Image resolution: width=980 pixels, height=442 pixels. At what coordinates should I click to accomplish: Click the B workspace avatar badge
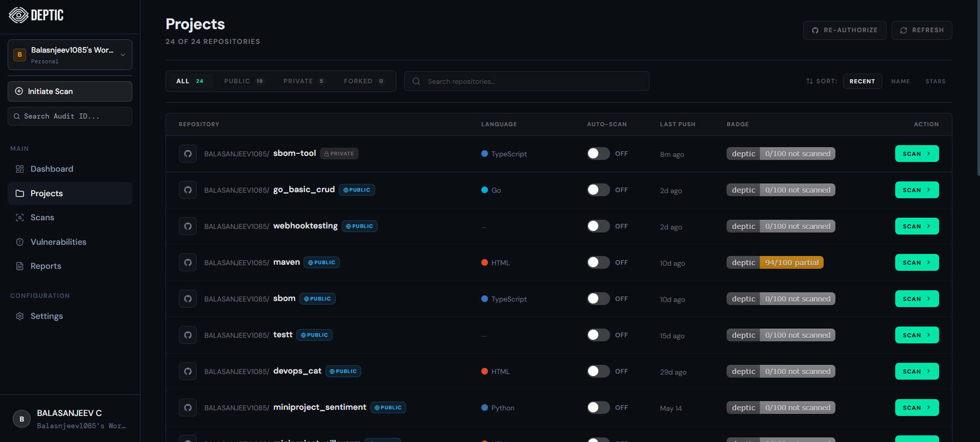pyautogui.click(x=20, y=55)
